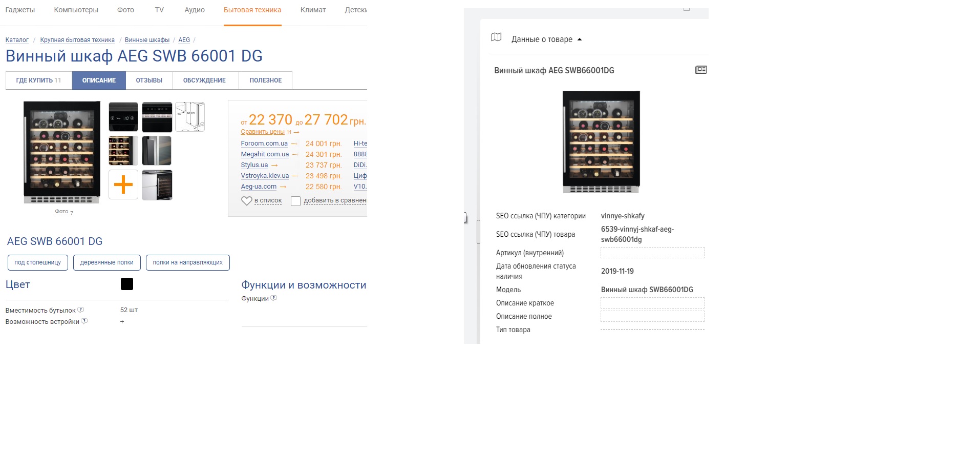The image size is (980, 451).
Task: Open the control panel close-up thumbnail
Action: [123, 117]
